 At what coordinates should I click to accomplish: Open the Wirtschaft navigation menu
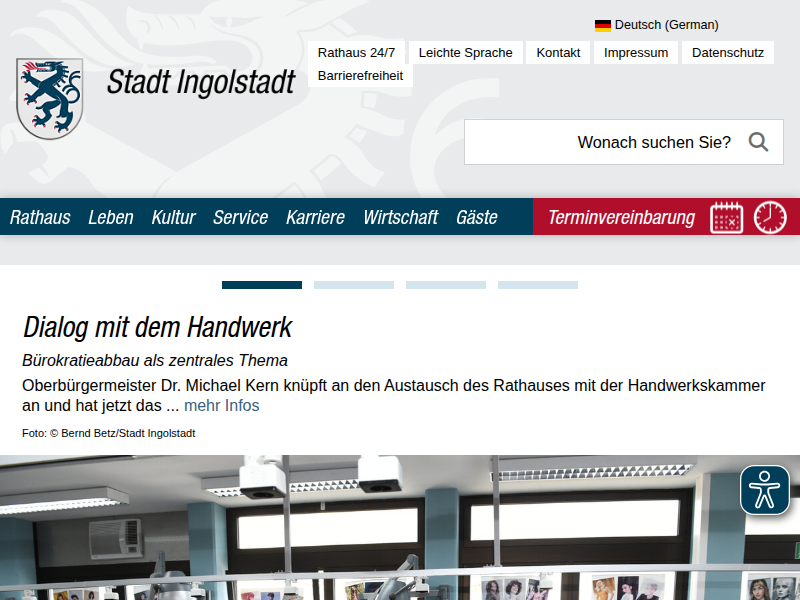point(400,217)
